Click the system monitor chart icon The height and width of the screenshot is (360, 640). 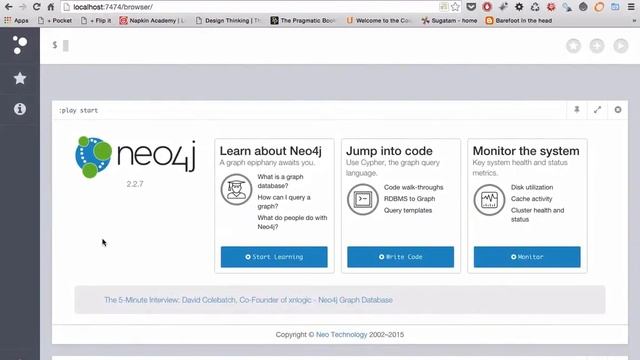pos(489,200)
